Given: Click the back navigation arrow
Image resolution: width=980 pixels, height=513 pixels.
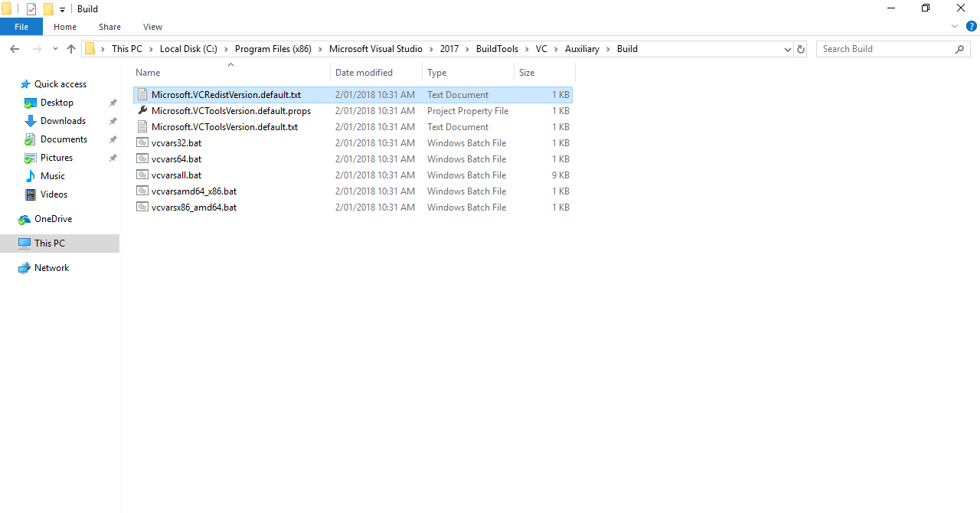Looking at the screenshot, I should coord(14,48).
